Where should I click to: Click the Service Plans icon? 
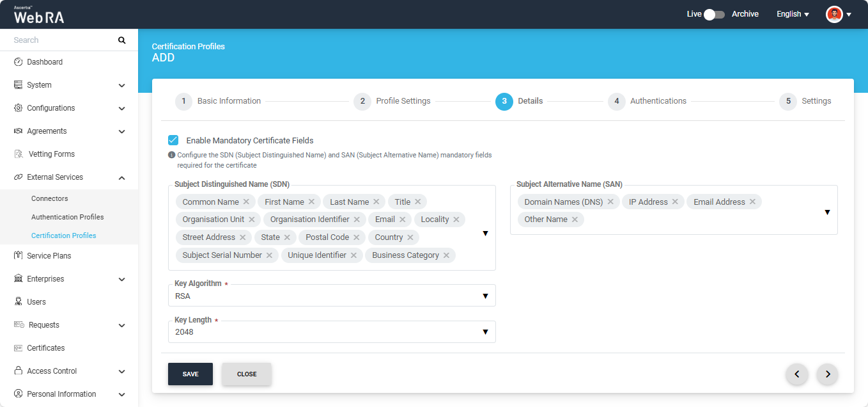pos(18,256)
